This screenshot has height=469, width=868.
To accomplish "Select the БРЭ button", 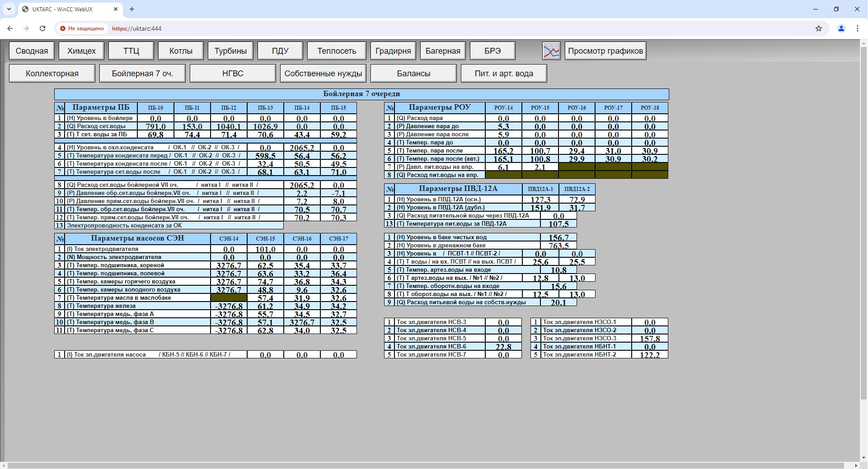I will pos(493,51).
